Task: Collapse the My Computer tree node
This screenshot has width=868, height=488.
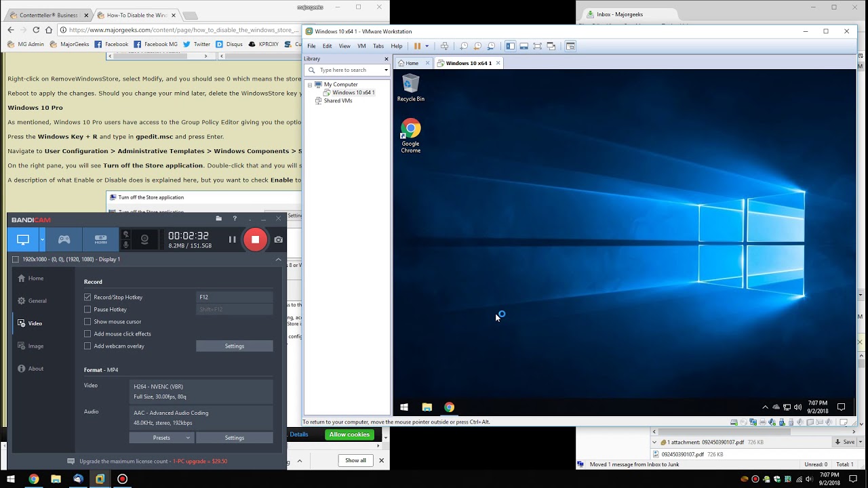Action: point(310,85)
